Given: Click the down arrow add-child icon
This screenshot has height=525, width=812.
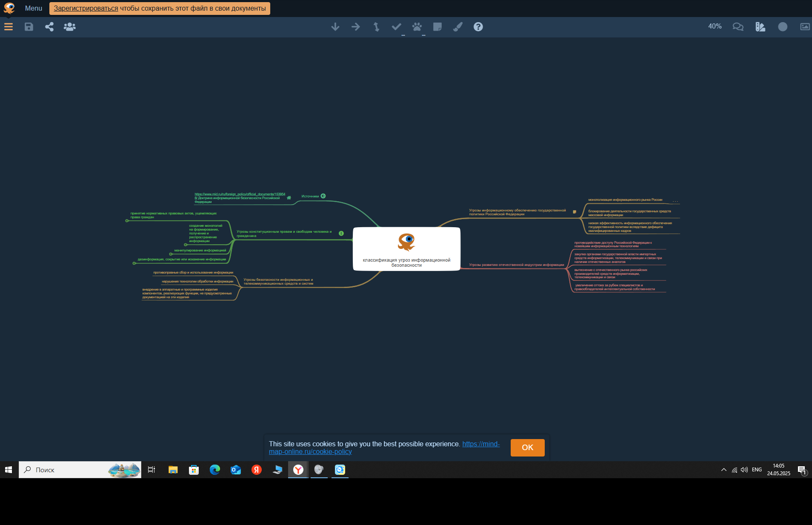Looking at the screenshot, I should point(335,27).
